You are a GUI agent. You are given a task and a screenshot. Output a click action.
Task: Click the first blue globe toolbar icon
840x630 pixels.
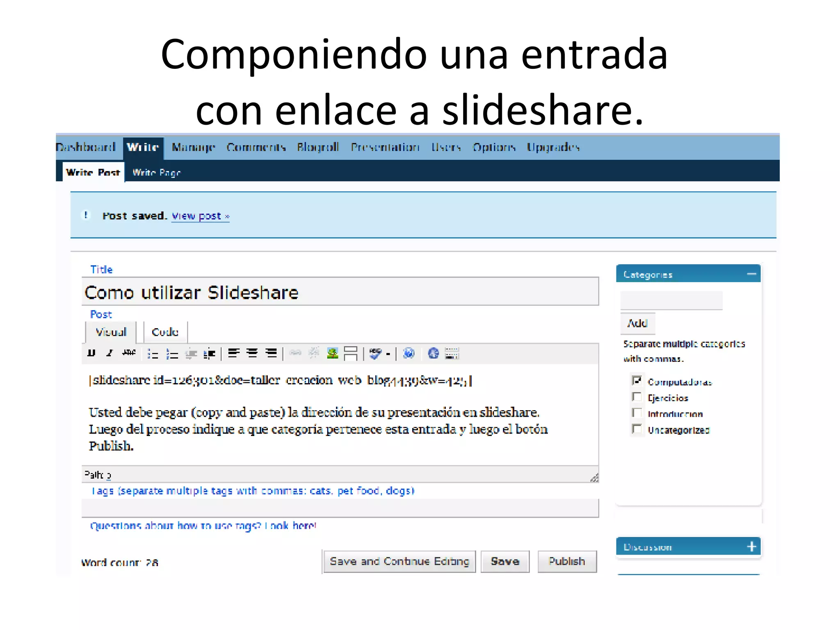(409, 353)
